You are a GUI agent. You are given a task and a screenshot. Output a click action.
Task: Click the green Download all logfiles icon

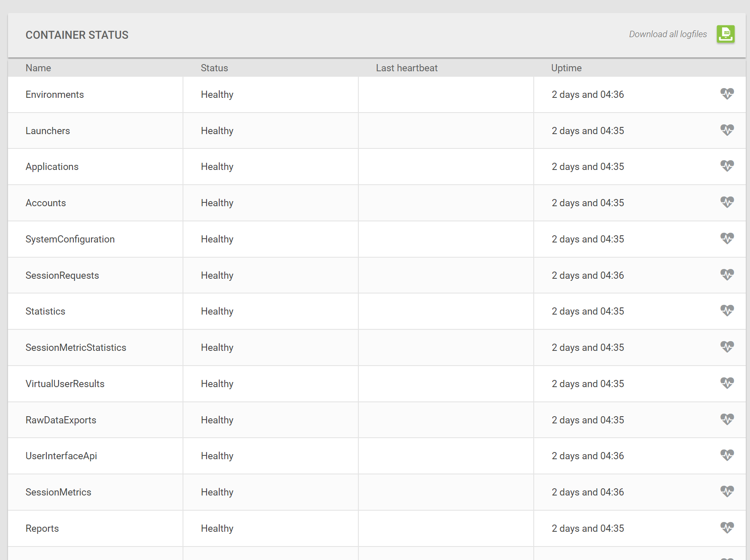point(726,34)
